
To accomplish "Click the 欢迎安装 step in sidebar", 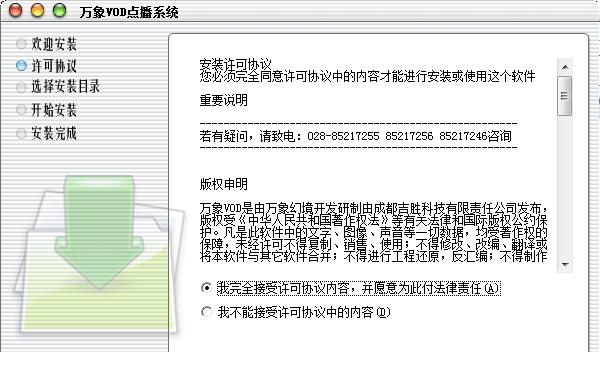I will 47,44.
